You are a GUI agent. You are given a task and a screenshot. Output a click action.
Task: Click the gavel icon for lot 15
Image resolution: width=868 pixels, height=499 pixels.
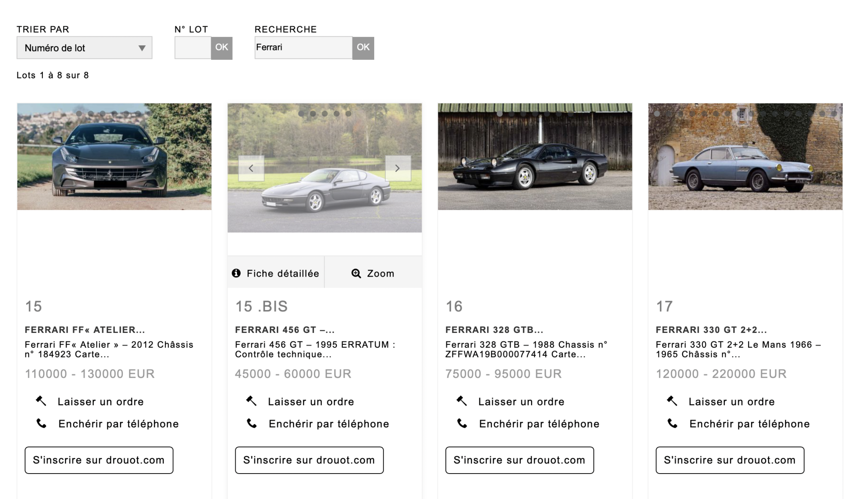[x=41, y=401]
